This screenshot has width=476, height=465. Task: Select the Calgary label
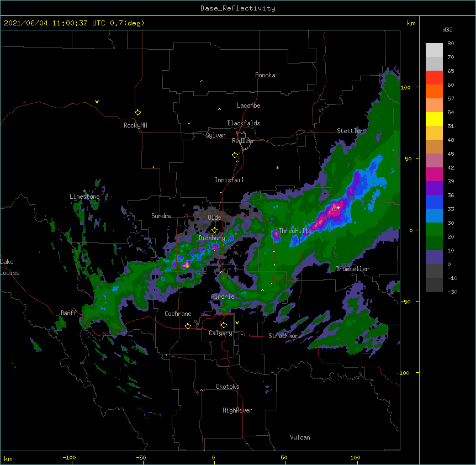220,333
